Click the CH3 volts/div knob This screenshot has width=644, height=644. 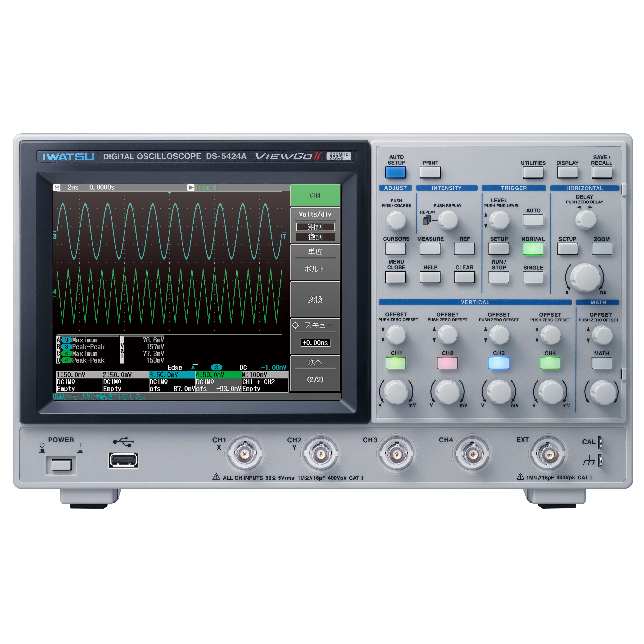499,392
